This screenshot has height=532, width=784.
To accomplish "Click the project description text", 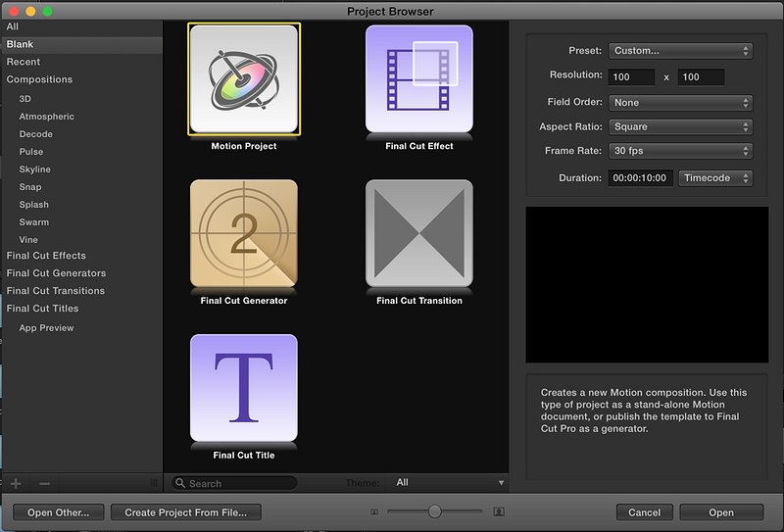I will point(644,411).
